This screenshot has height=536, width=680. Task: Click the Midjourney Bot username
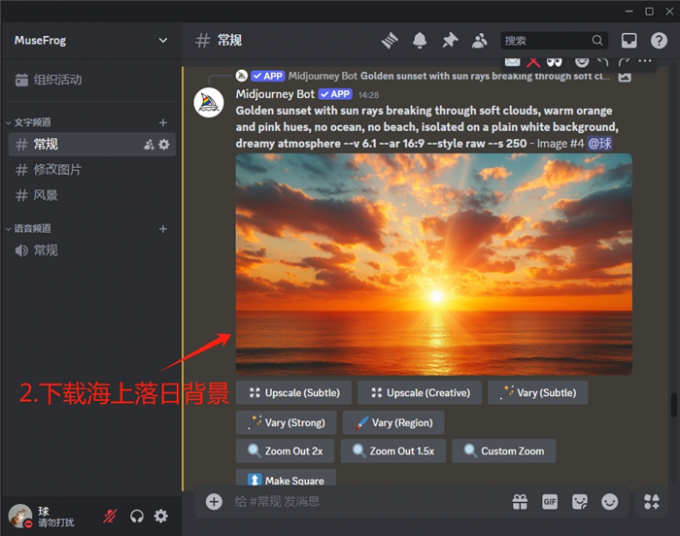tap(275, 94)
